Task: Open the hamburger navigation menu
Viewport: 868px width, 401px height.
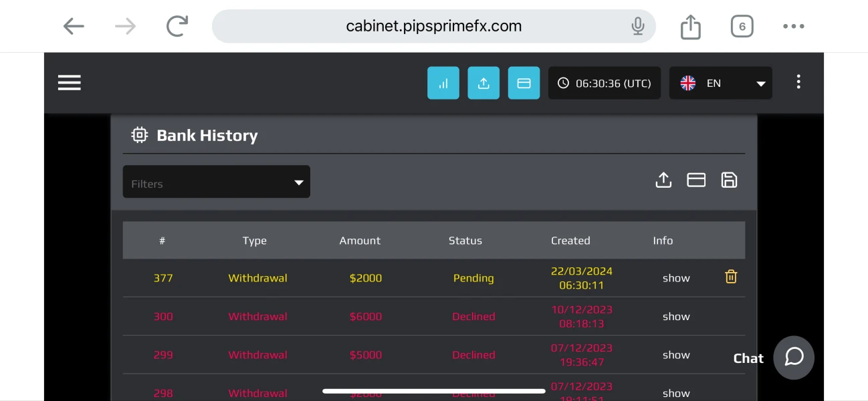Action: (69, 82)
